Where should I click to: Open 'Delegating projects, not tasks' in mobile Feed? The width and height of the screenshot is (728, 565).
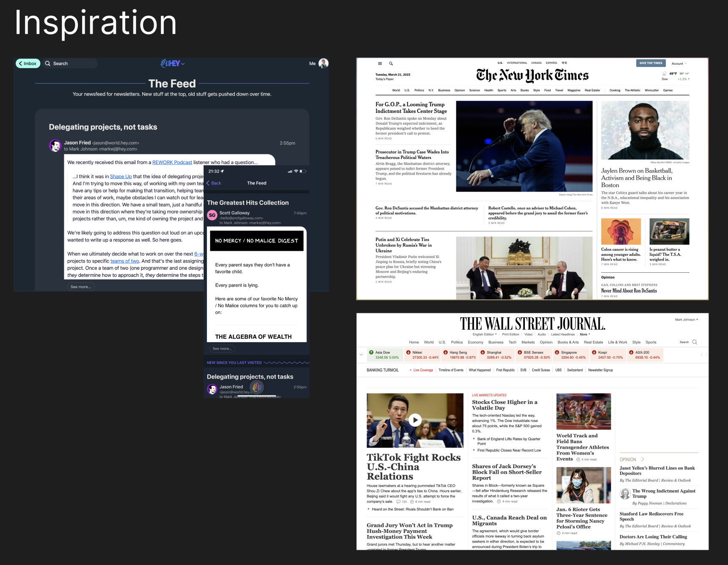(250, 377)
